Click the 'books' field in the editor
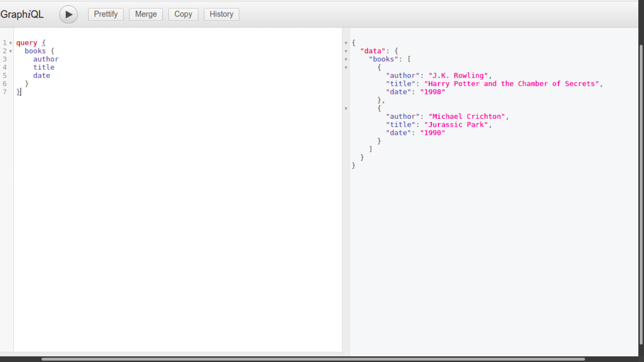Image resolution: width=644 pixels, height=362 pixels. (x=35, y=51)
